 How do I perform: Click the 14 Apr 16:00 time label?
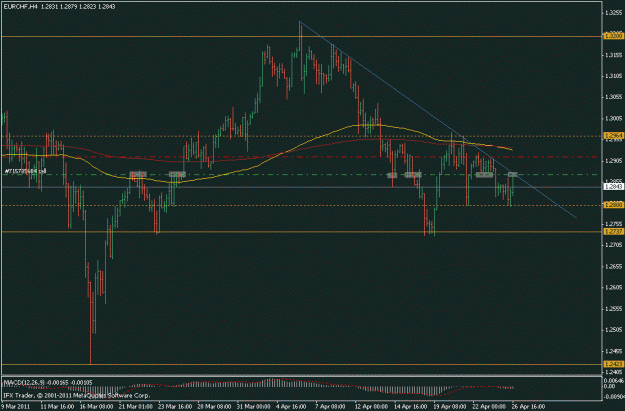click(x=411, y=407)
